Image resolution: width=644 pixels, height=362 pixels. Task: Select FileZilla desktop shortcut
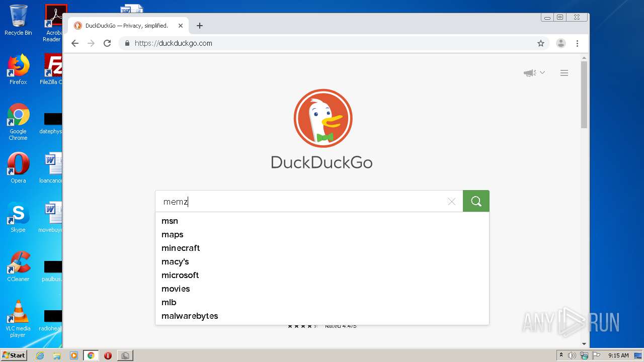pos(52,70)
